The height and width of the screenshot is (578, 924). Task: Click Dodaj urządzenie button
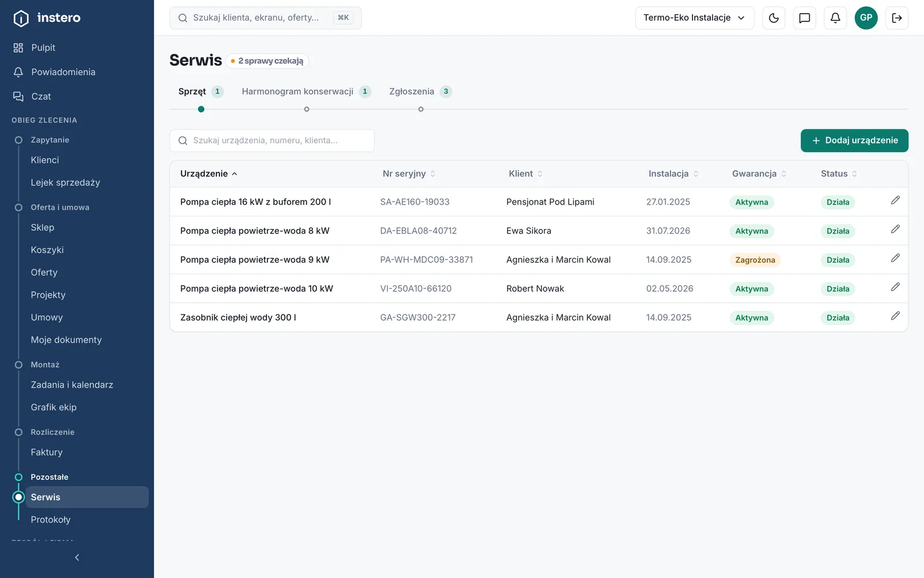854,140
